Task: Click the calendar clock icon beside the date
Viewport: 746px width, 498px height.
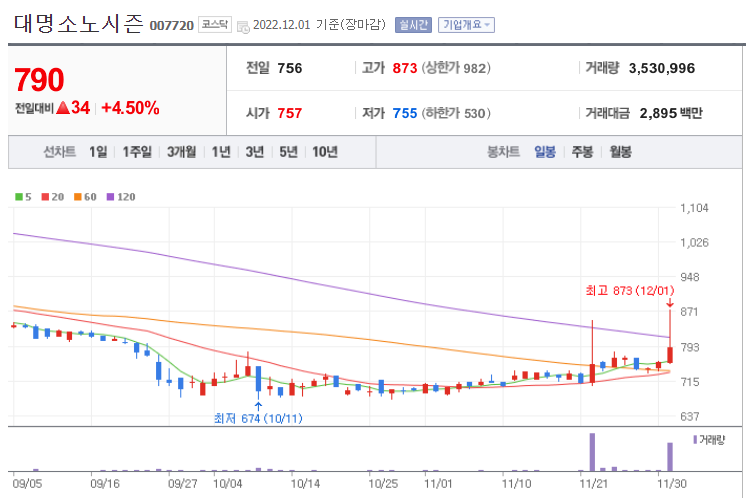Action: point(243,27)
